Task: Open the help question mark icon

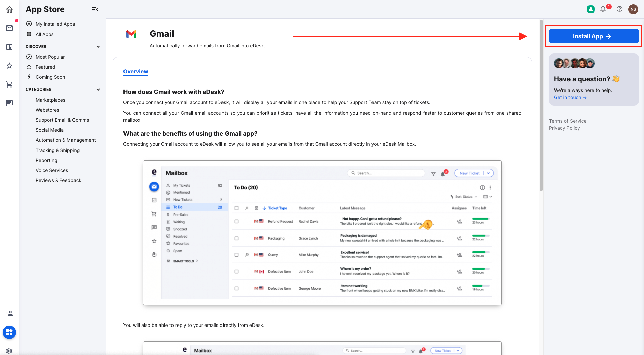Action: click(620, 9)
